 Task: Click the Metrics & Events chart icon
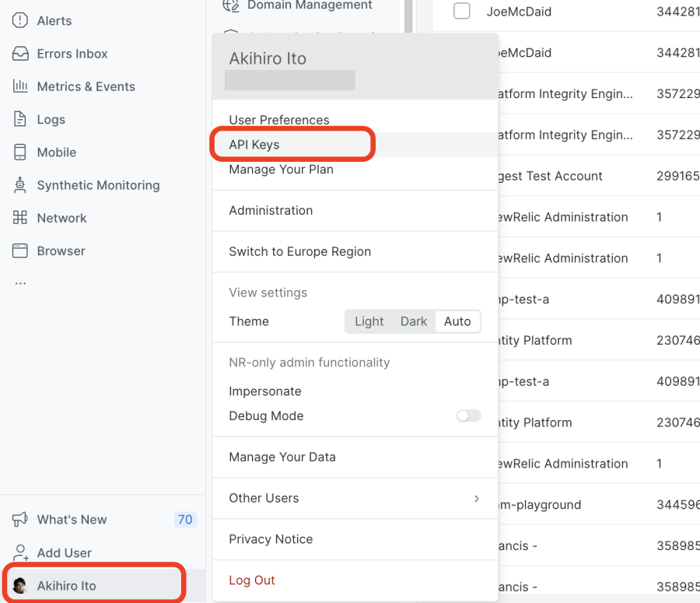[x=20, y=86]
